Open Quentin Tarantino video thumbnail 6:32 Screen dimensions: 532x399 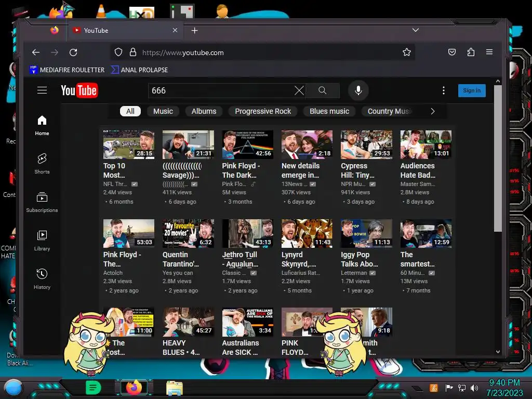(x=188, y=233)
